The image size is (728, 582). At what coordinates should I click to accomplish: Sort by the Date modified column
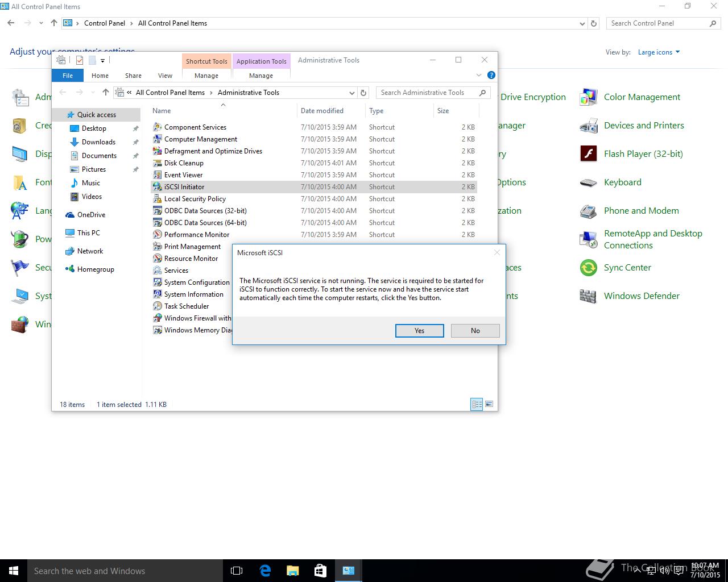point(322,111)
